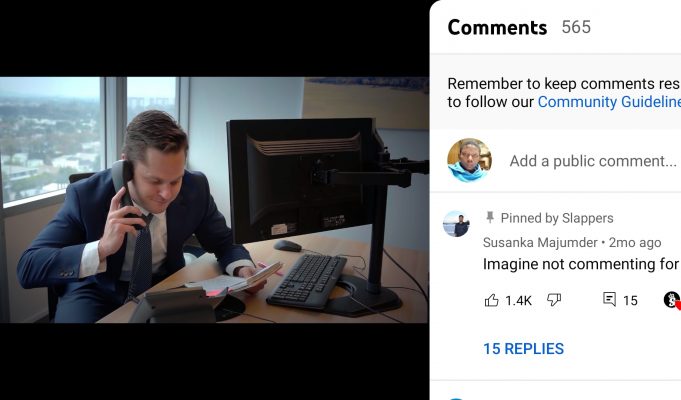Open Susanka Majumder's profile picture
The width and height of the screenshot is (681, 400).
tap(456, 224)
